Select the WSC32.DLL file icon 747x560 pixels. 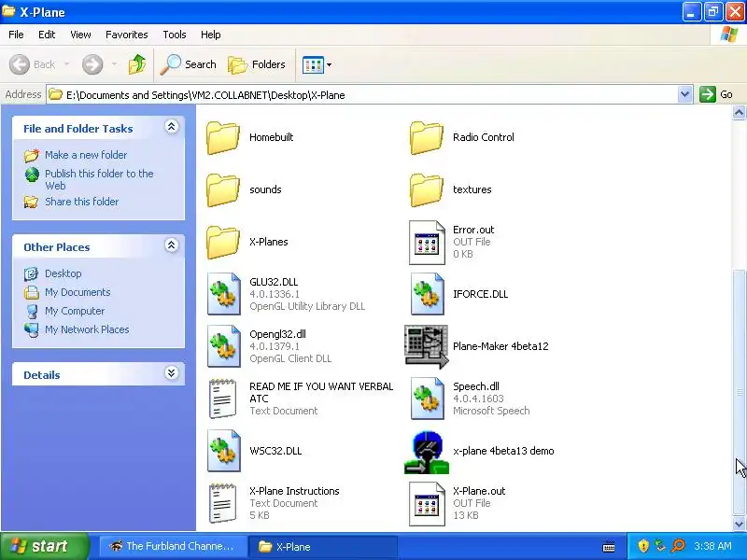tap(223, 451)
